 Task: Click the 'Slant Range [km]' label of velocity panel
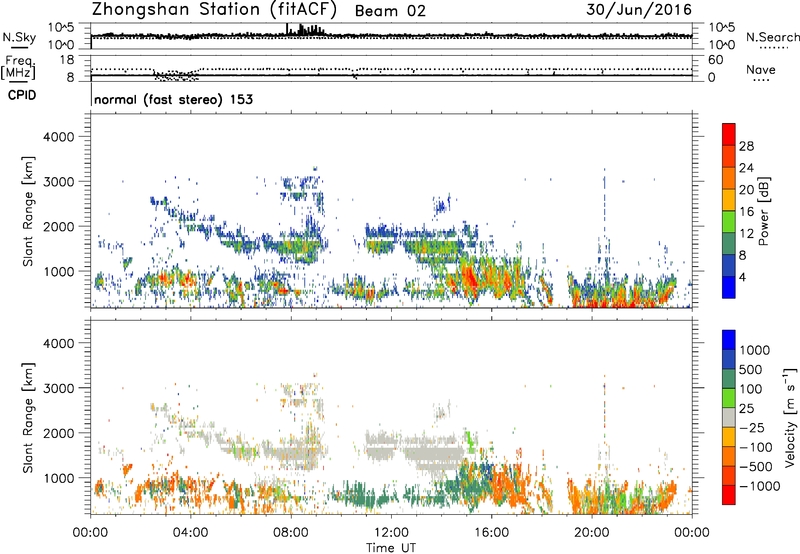click(28, 418)
